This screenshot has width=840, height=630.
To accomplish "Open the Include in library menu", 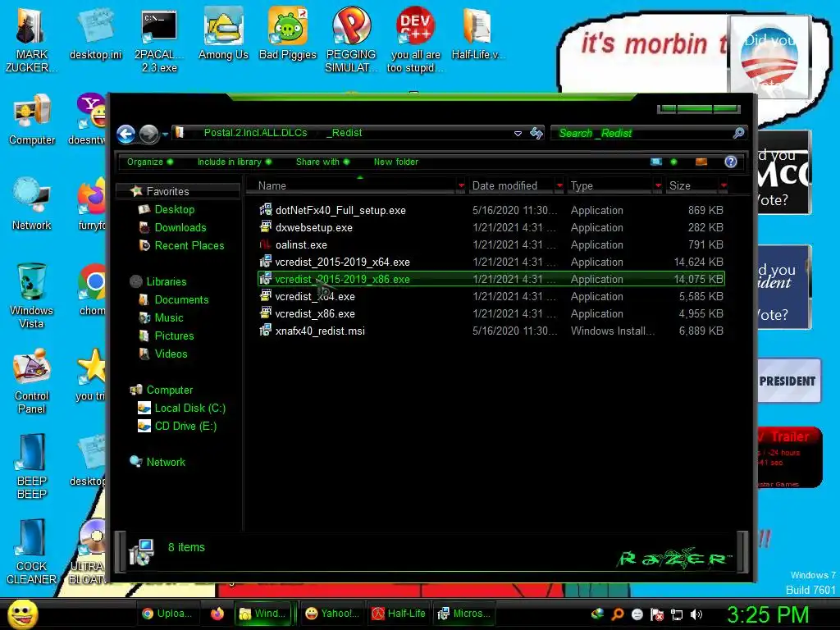I will click(x=234, y=162).
